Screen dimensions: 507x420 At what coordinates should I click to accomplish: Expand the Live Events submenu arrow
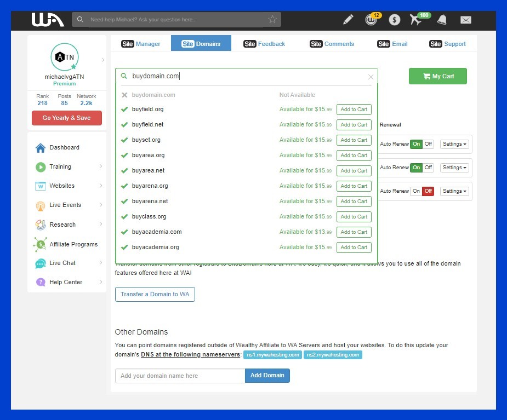[x=101, y=205]
